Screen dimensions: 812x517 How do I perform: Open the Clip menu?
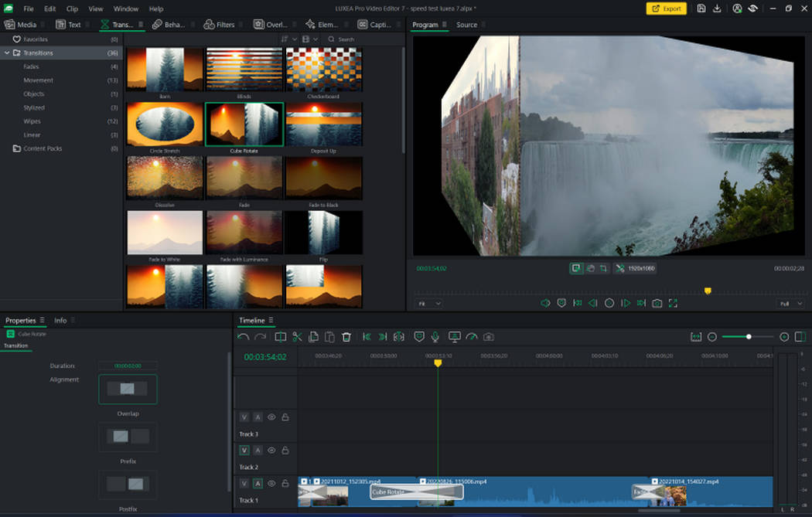[72, 9]
